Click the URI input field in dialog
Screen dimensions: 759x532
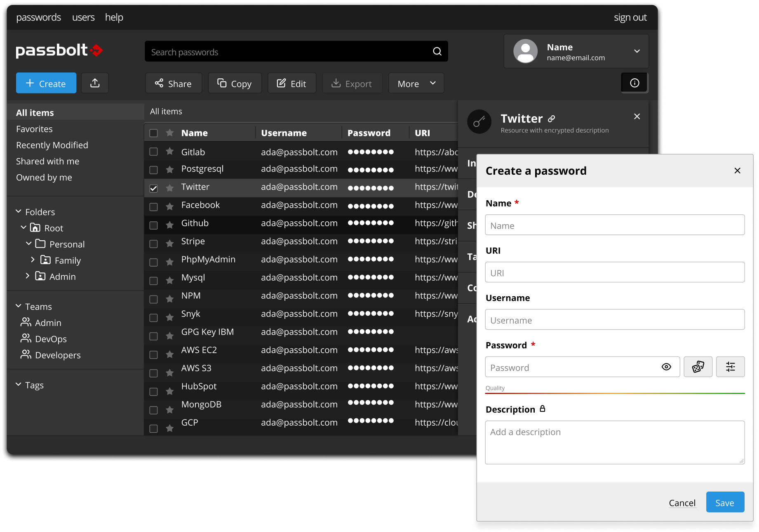tap(615, 272)
